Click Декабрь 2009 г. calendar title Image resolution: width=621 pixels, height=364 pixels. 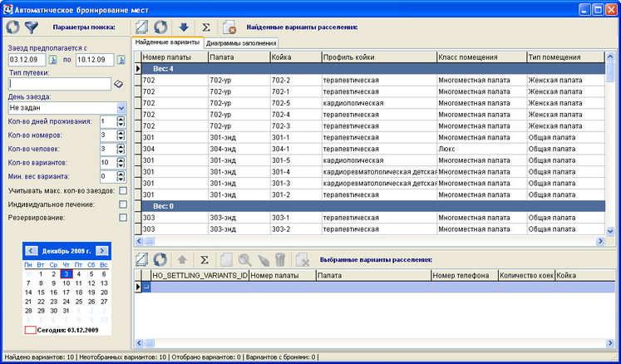coord(67,251)
